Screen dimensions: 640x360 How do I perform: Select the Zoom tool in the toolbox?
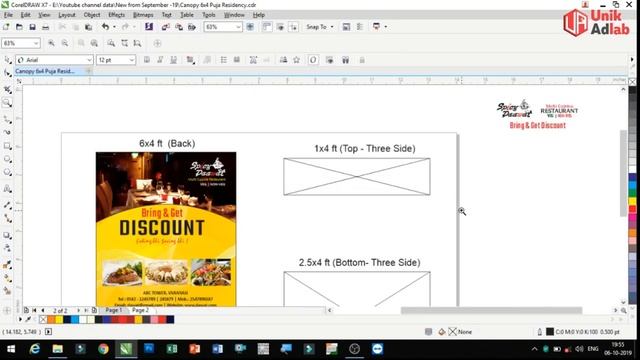point(7,102)
